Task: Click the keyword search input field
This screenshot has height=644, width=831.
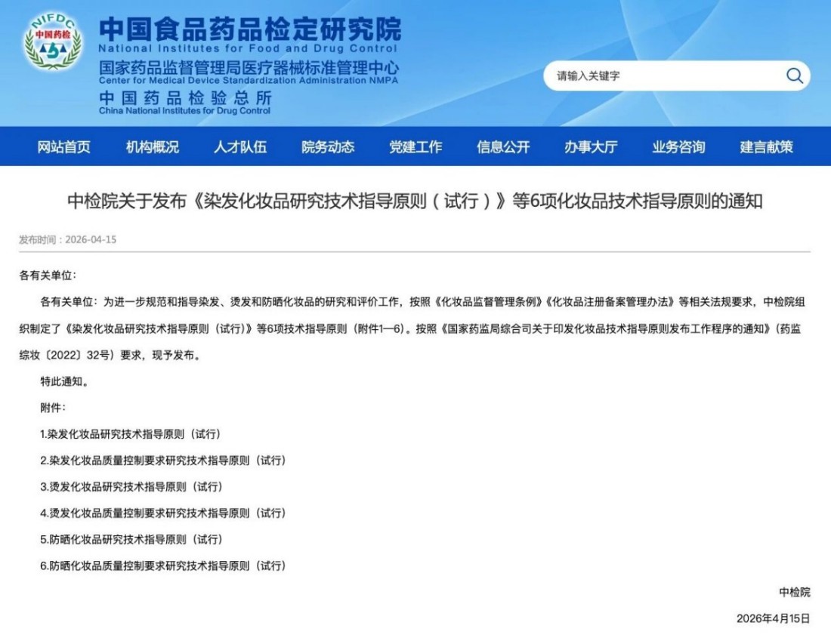Action: click(x=657, y=75)
